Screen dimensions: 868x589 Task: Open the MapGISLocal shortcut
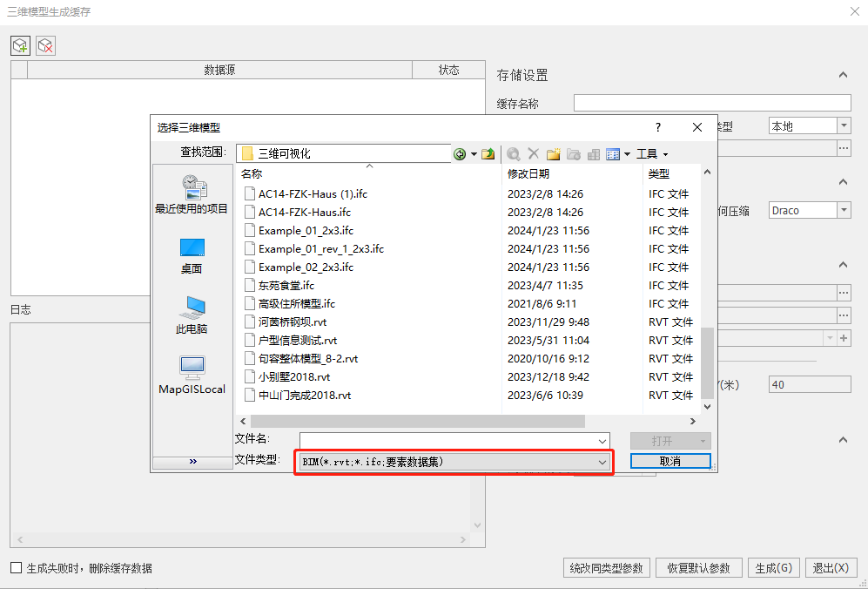pos(192,375)
